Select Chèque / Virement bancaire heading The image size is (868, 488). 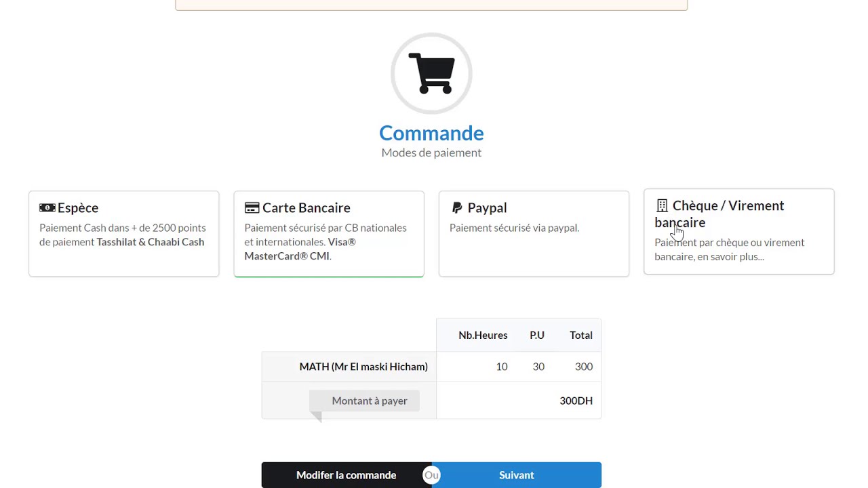click(x=728, y=206)
